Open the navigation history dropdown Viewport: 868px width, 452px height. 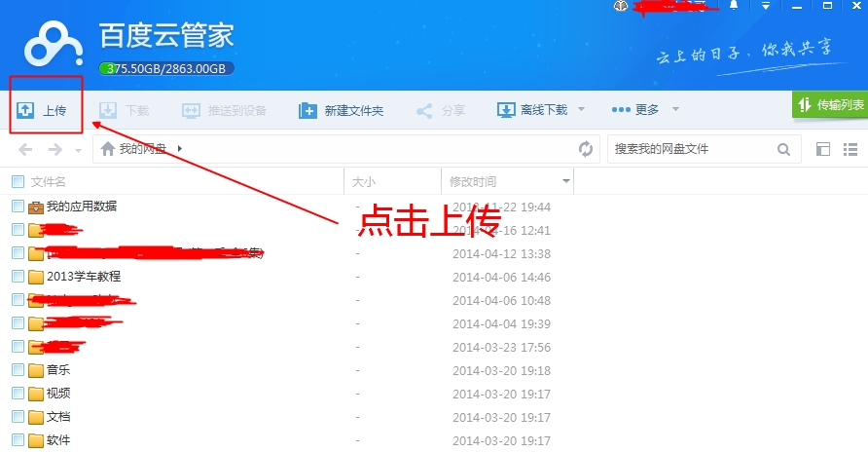(78, 150)
